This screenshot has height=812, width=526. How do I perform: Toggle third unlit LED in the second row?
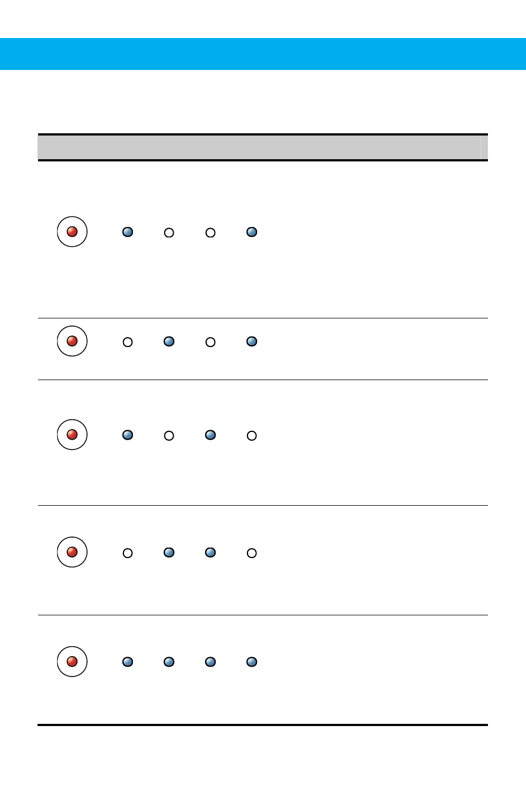[x=211, y=342]
